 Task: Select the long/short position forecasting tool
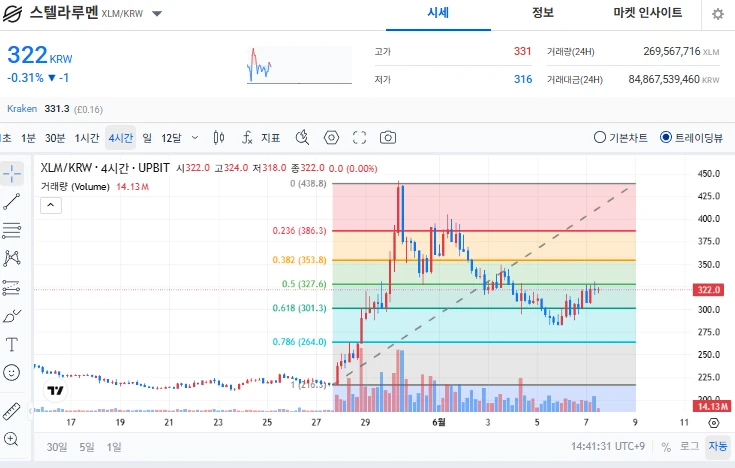tap(12, 287)
